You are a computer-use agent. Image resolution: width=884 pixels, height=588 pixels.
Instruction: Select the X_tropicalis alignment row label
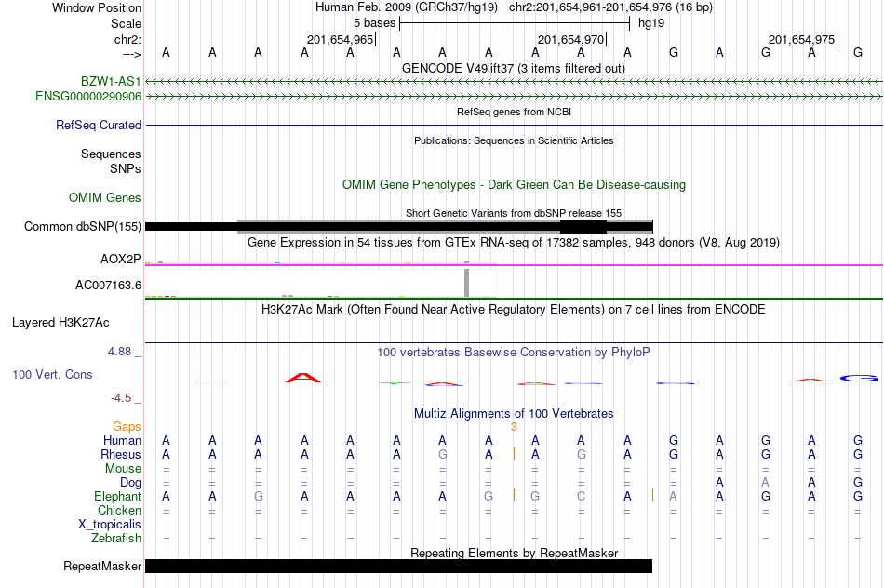(x=110, y=525)
